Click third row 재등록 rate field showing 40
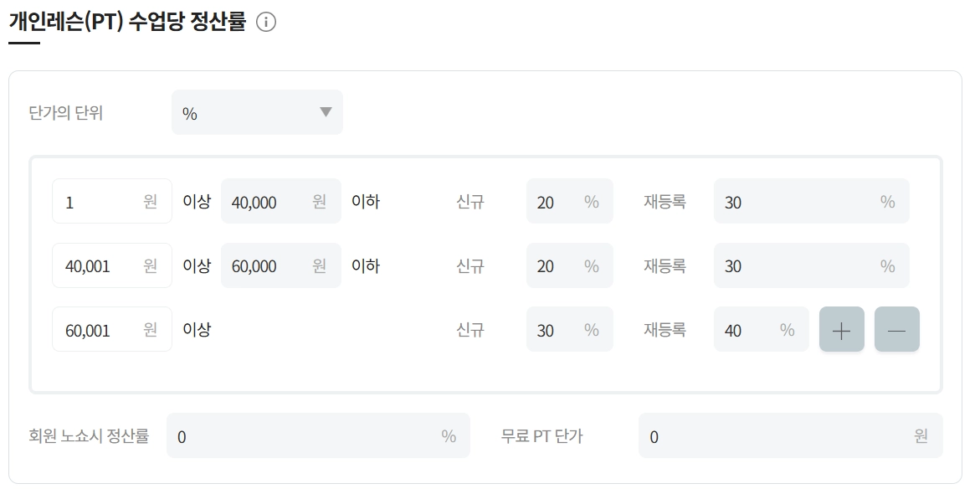980x489 pixels. click(749, 330)
